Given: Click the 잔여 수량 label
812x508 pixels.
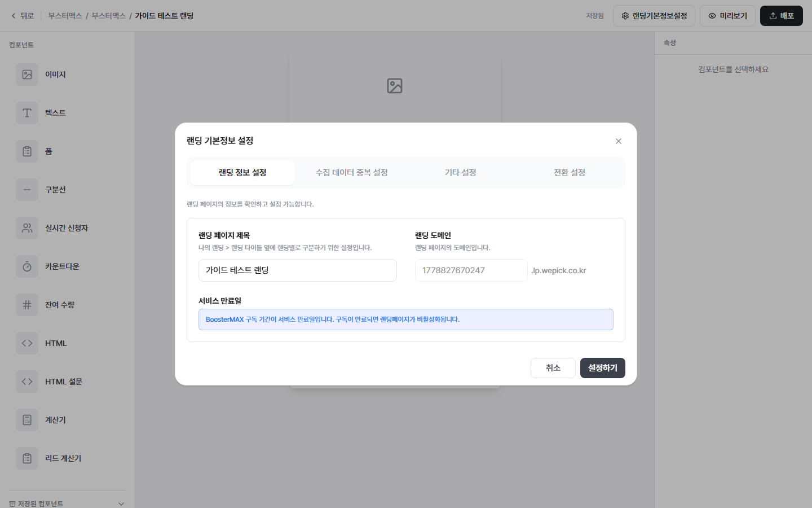Looking at the screenshot, I should point(60,305).
